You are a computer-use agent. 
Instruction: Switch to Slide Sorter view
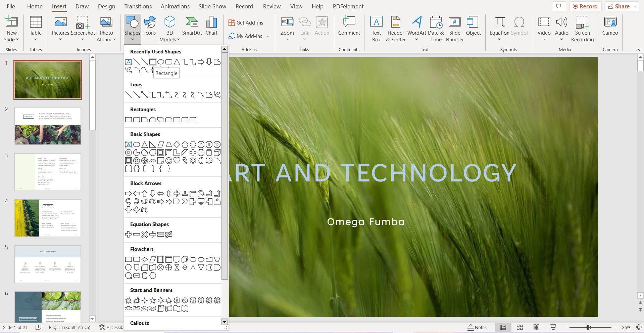(520, 327)
